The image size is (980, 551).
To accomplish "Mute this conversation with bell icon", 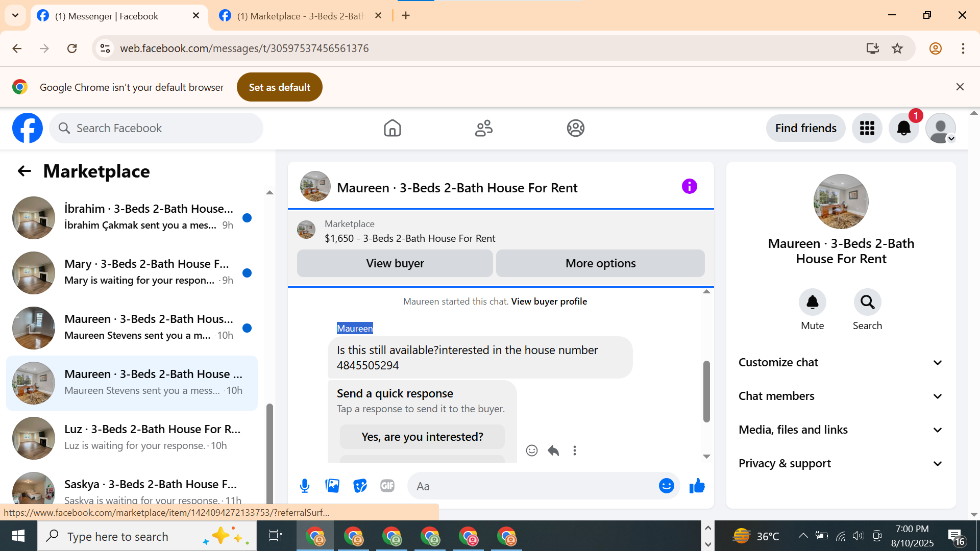I will (x=812, y=303).
